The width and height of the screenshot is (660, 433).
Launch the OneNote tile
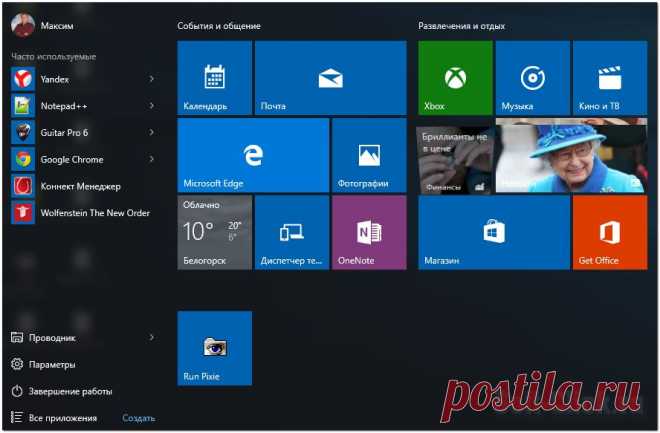pos(369,232)
